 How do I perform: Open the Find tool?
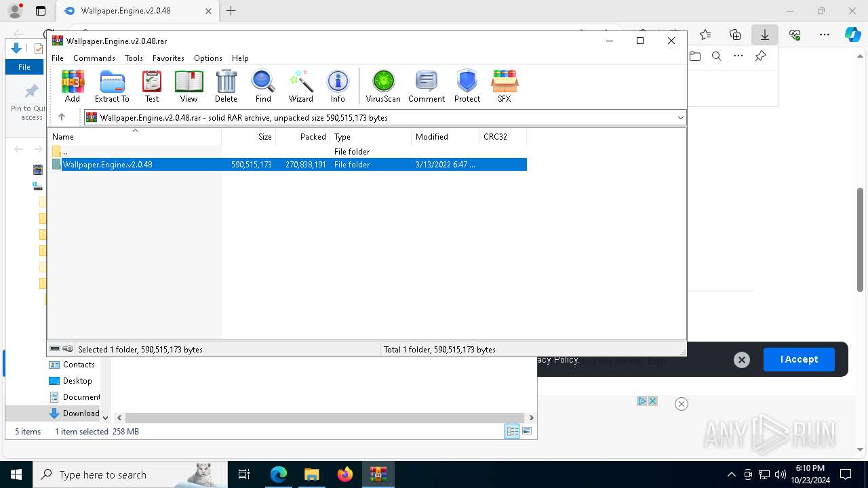pos(263,86)
